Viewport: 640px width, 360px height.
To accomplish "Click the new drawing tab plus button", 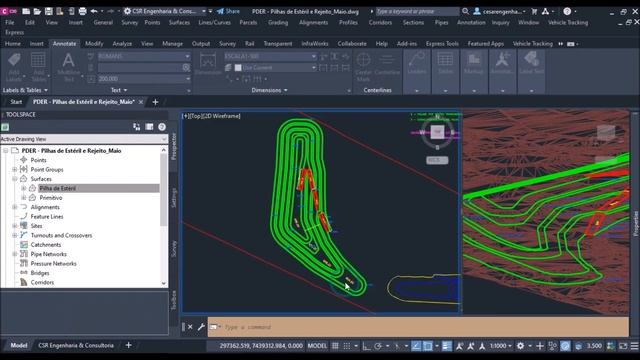I will point(155,102).
